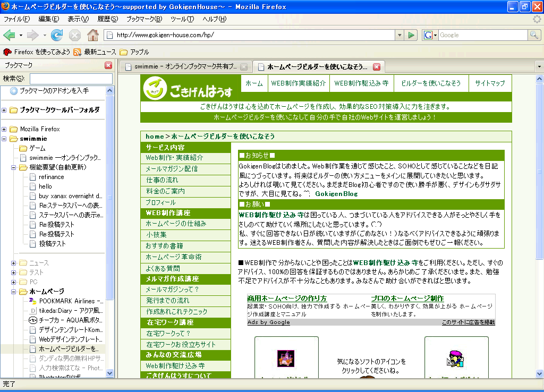Click the ホーム site navigation link
The image size is (544, 392).
[x=254, y=83]
